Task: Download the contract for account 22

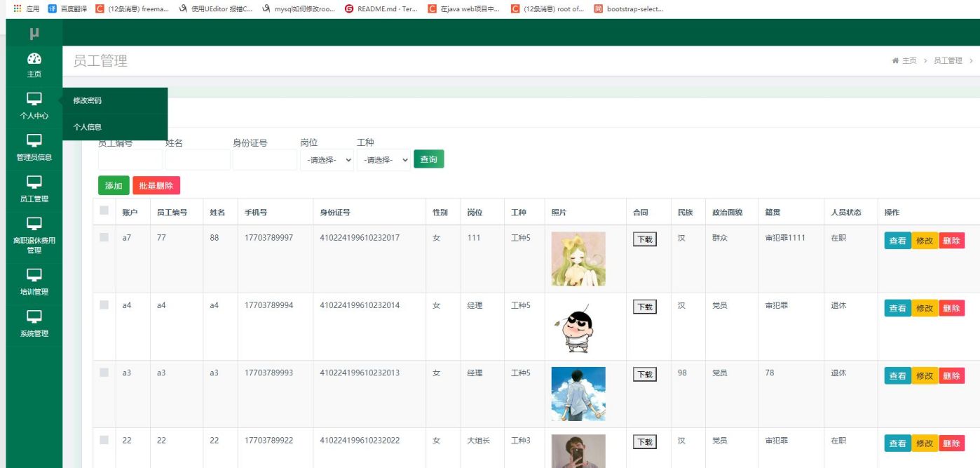Action: tap(645, 442)
